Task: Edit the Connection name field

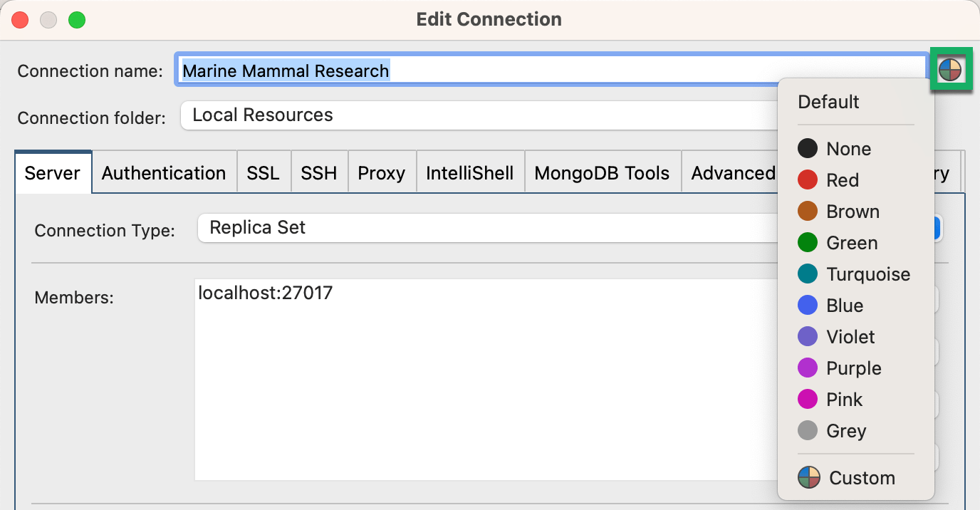Action: coord(499,70)
